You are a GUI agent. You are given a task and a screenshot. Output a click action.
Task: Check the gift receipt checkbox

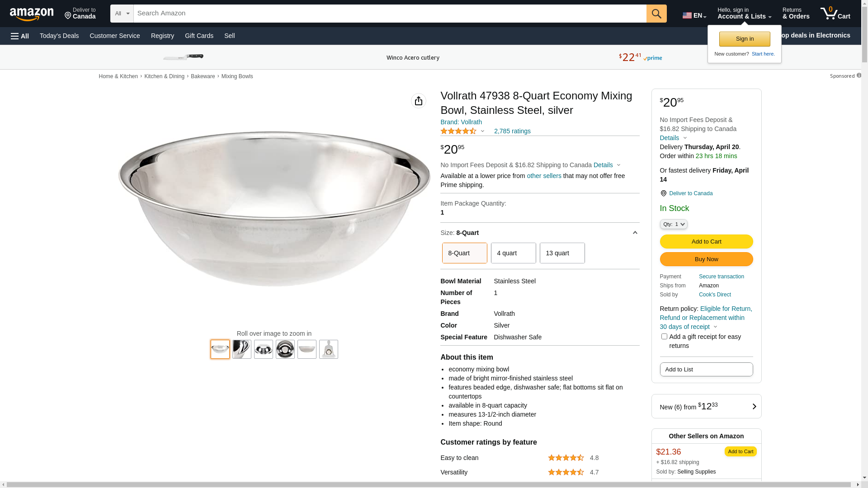pos(664,337)
